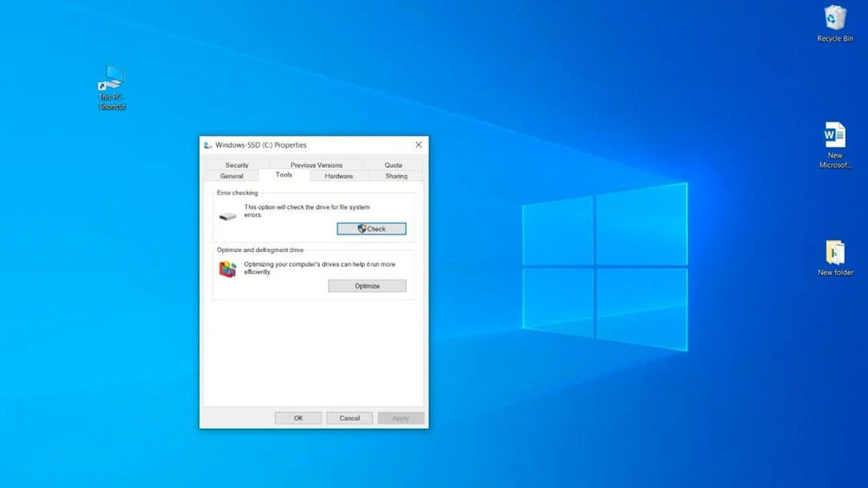Click the drive icon under Error checking
868x488 pixels.
pyautogui.click(x=228, y=216)
